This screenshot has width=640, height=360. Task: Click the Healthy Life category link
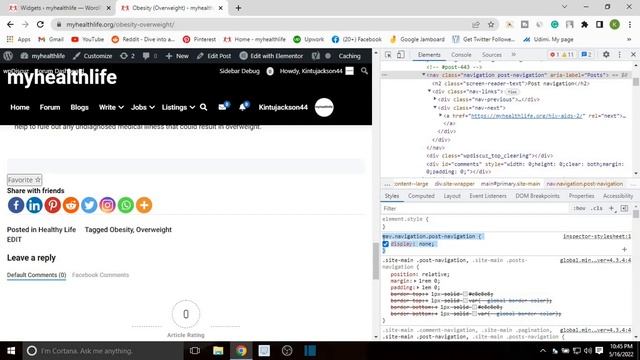(x=57, y=230)
